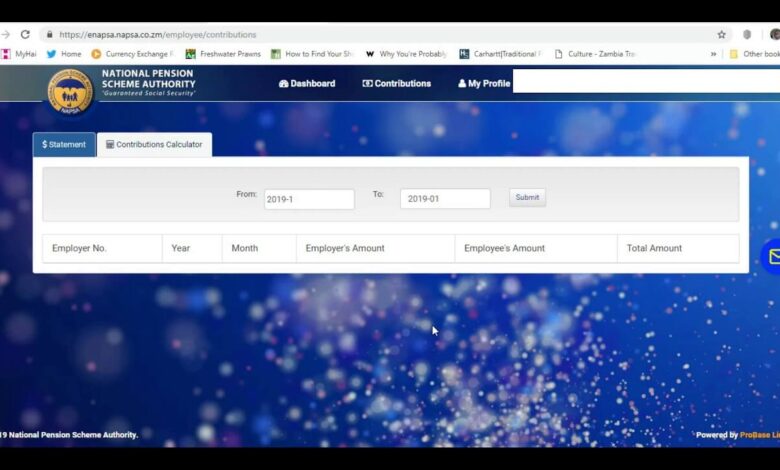The width and height of the screenshot is (780, 470).
Task: Open the Twitter Home bookmark
Action: point(64,54)
